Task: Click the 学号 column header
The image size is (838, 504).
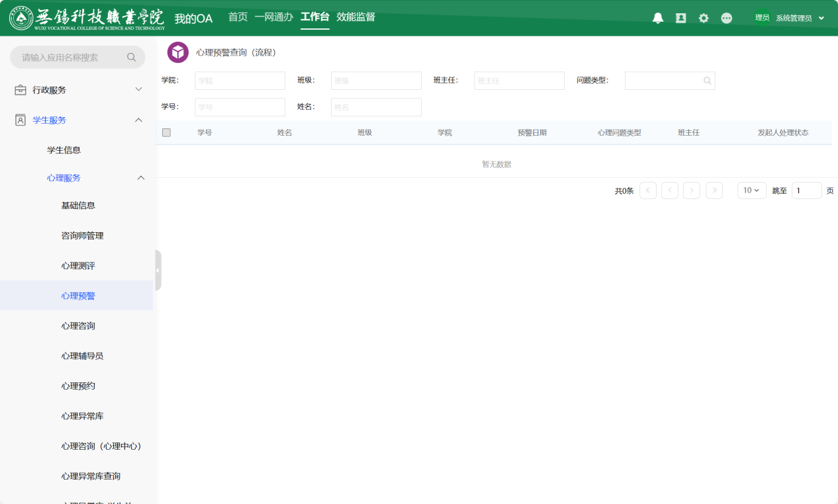Action: pos(205,133)
